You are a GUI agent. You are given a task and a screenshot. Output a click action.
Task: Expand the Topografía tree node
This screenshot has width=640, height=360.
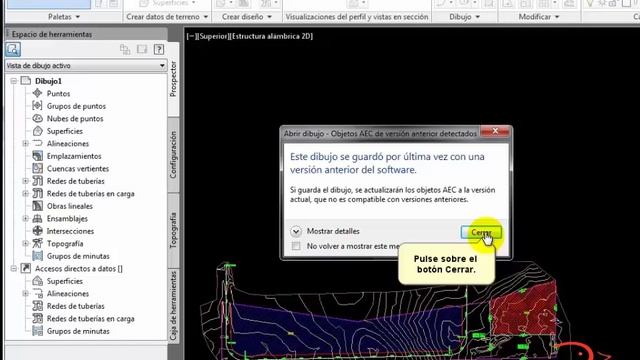(x=25, y=243)
